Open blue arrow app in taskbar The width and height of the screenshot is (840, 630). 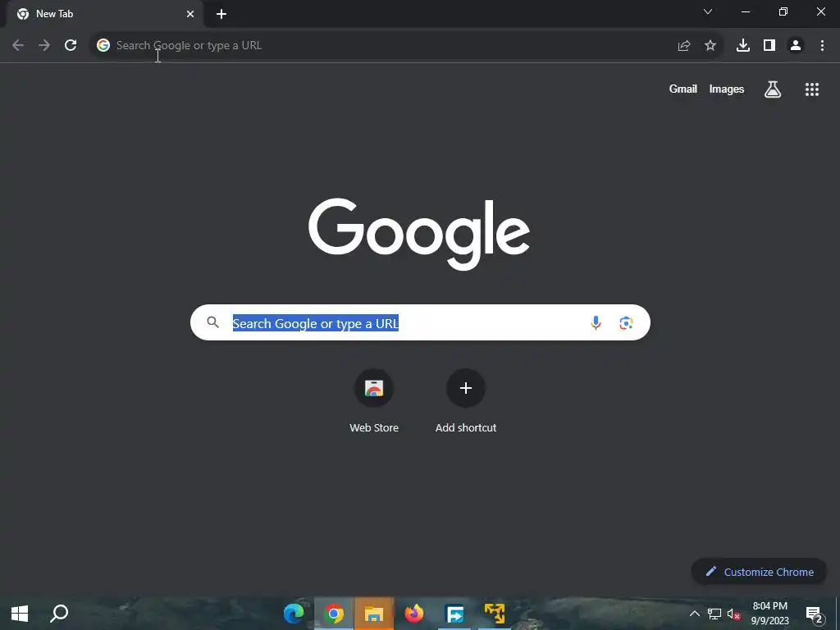[x=454, y=614]
